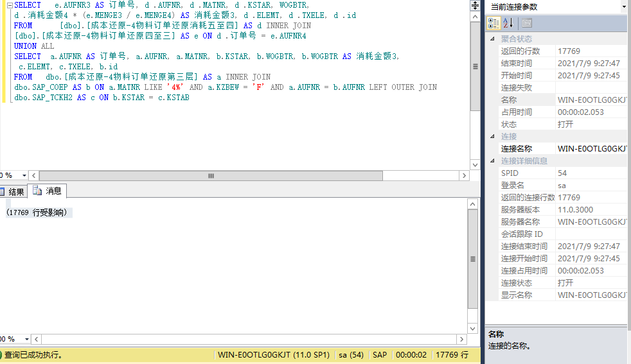Screen dimensions: 631x364
Task: Select the 占用时间 property row
Action: (x=563, y=112)
